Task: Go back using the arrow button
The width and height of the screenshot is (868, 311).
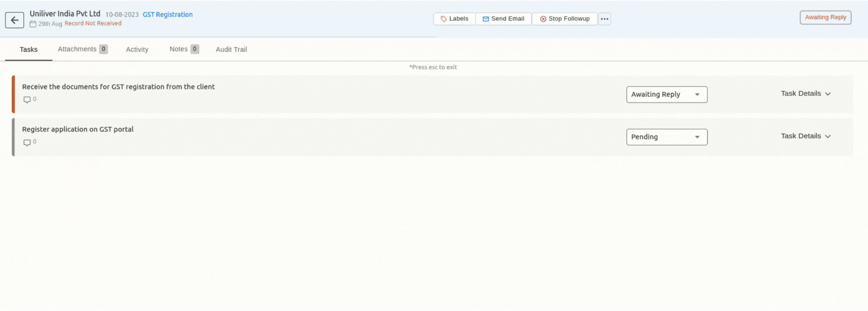Action: 15,20
